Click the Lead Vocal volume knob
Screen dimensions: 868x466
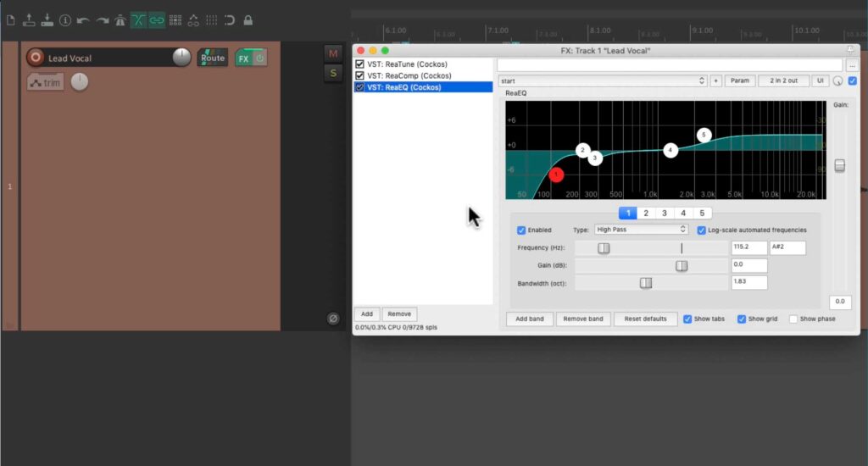pos(181,57)
